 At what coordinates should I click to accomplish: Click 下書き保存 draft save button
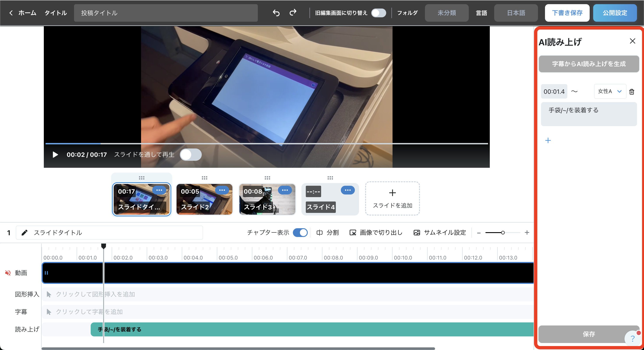point(567,13)
